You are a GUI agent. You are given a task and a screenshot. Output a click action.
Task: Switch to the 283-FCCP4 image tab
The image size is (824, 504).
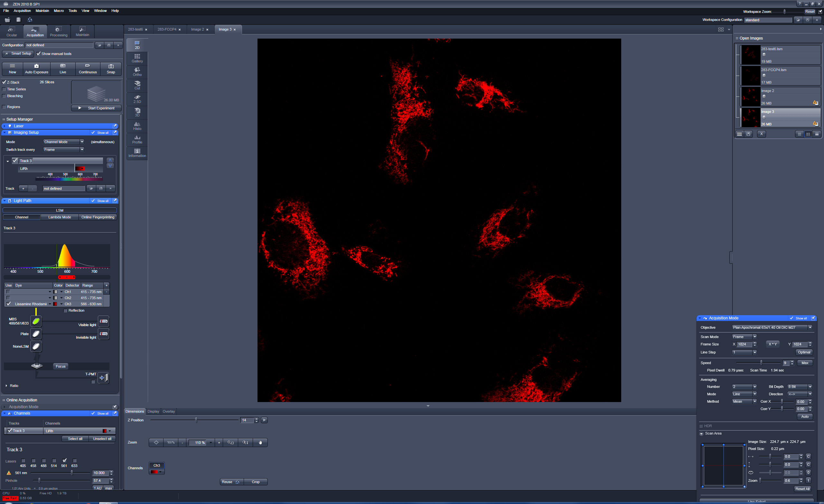pos(167,29)
